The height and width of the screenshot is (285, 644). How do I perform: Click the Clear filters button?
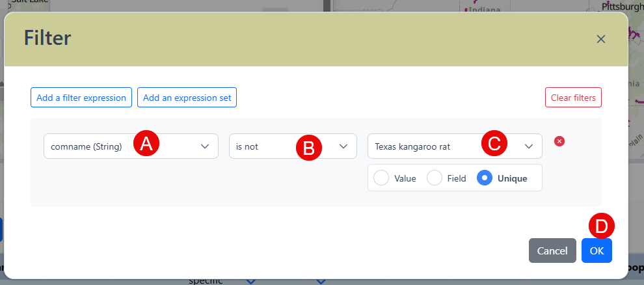pyautogui.click(x=573, y=98)
